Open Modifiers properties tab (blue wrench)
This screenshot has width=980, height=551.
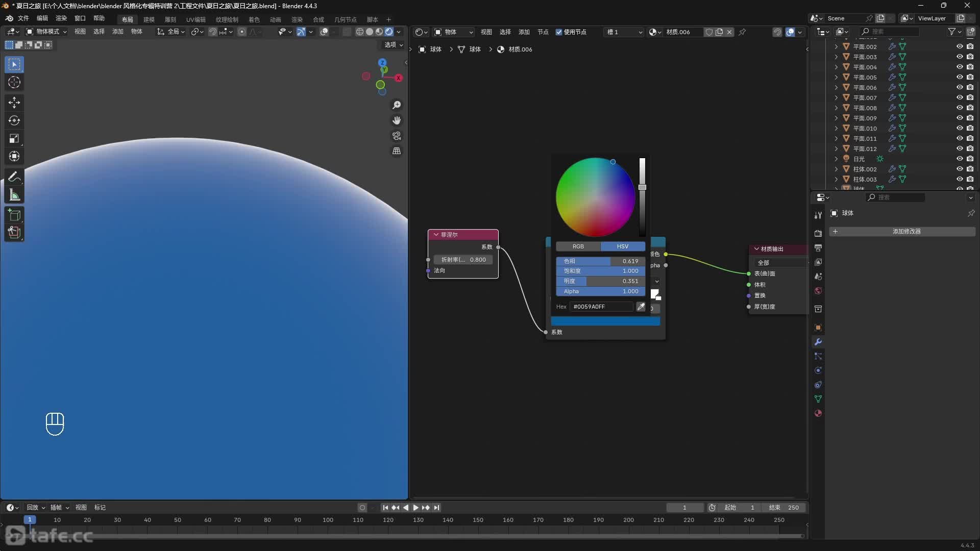coord(818,342)
